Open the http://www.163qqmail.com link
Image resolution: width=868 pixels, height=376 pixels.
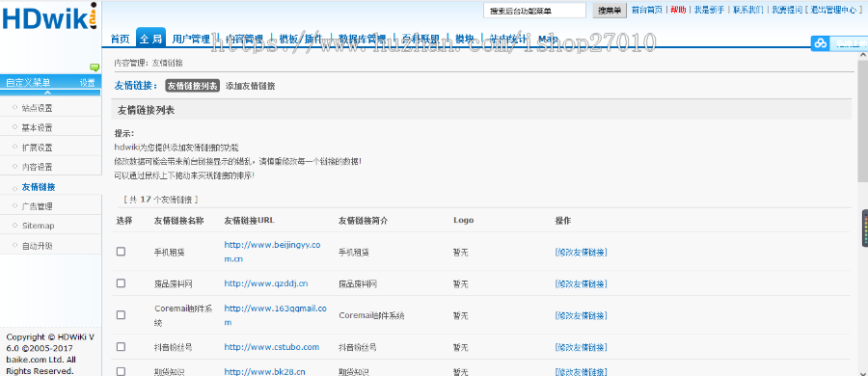point(275,315)
